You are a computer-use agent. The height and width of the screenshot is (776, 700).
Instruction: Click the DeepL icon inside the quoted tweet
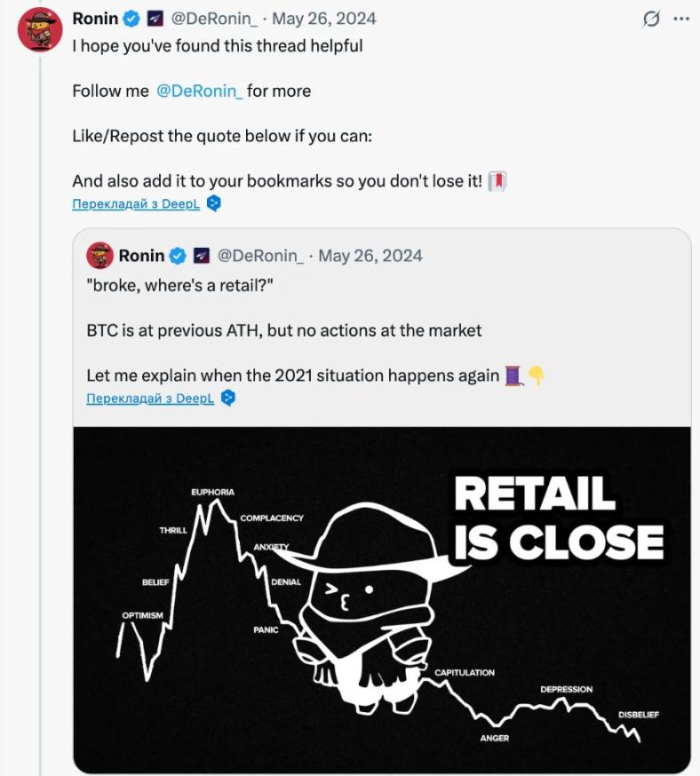228,398
